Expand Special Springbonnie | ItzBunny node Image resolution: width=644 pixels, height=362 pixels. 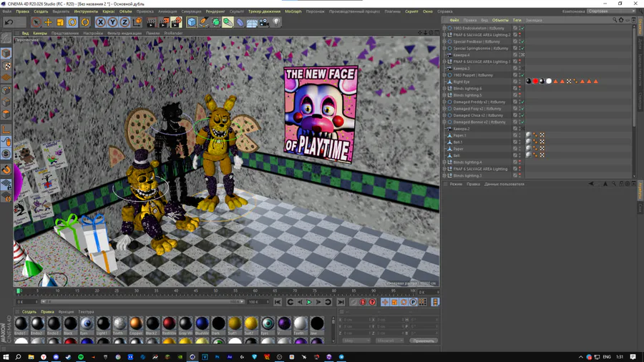444,49
